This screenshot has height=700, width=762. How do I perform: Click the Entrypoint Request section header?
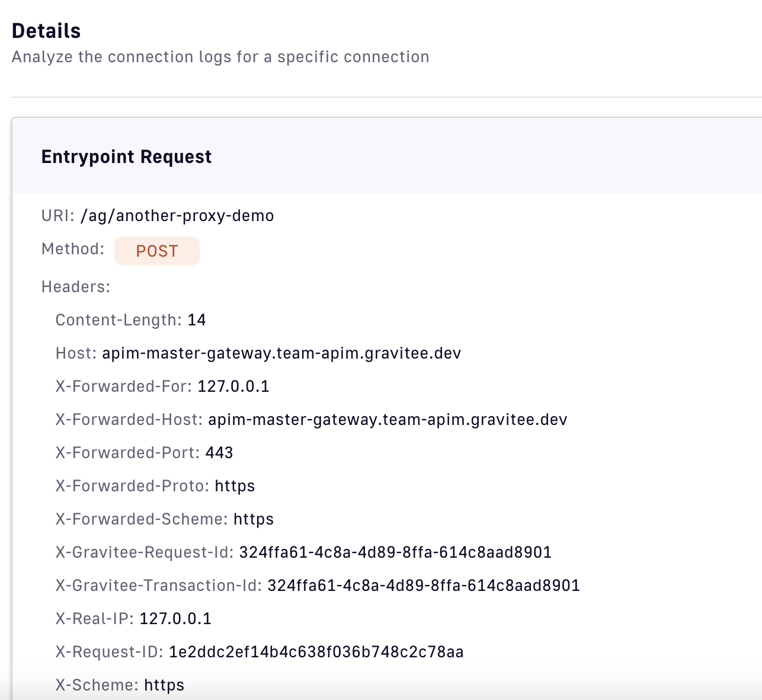tap(126, 156)
